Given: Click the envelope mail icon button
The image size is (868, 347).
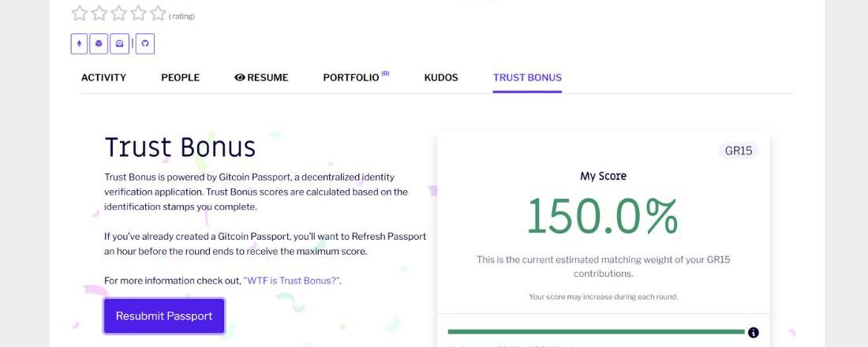Looking at the screenshot, I should 119,43.
